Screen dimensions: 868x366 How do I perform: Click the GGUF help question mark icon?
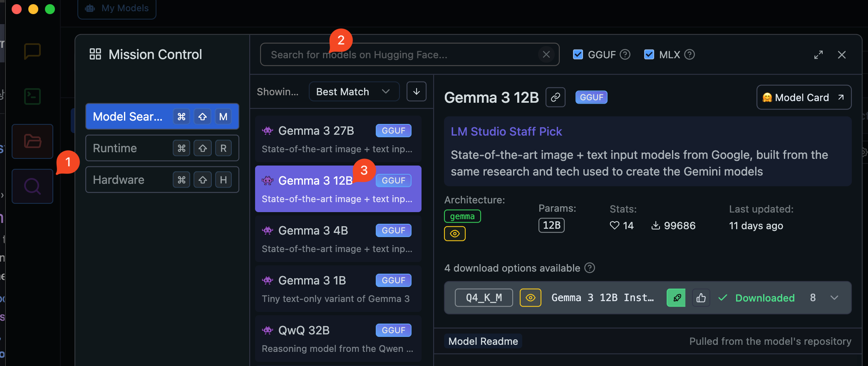point(625,54)
